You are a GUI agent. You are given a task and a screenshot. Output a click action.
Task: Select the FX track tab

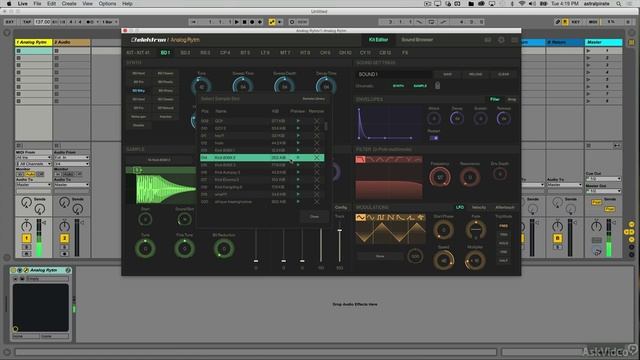point(405,53)
